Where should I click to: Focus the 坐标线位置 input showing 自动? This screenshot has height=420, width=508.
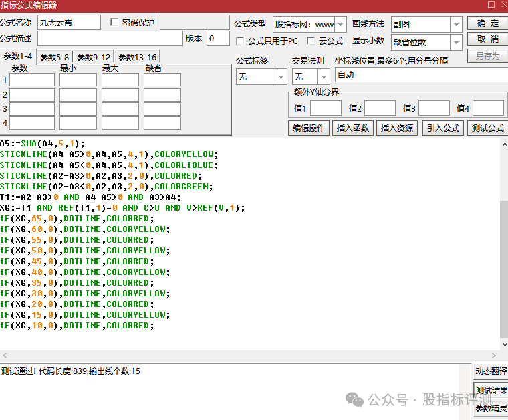click(x=420, y=76)
